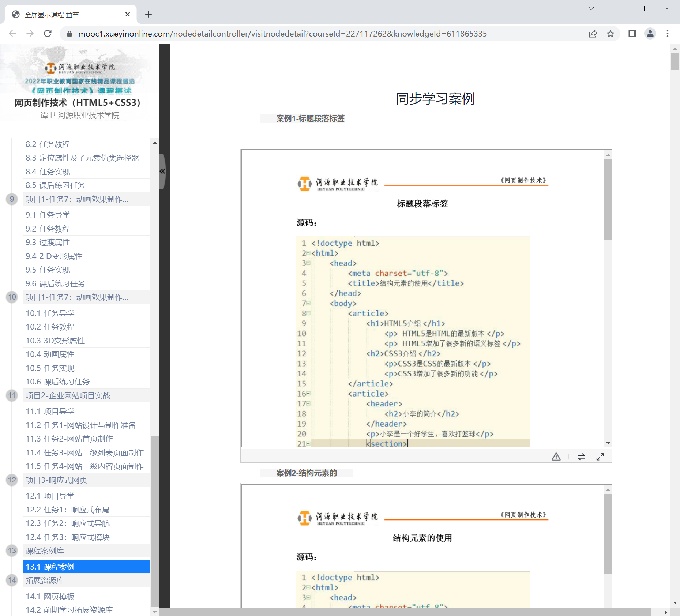This screenshot has height=616, width=680.
Task: Expand first document viewer to fullscreen
Action: (x=600, y=457)
